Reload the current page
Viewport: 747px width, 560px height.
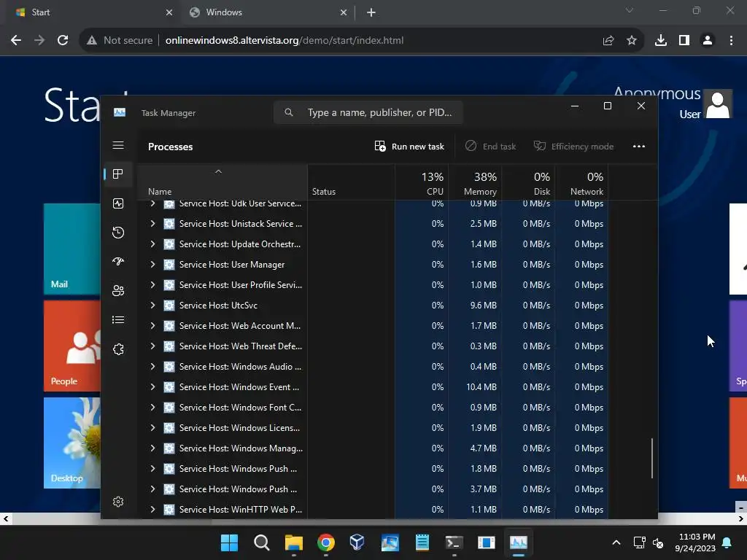(63, 41)
